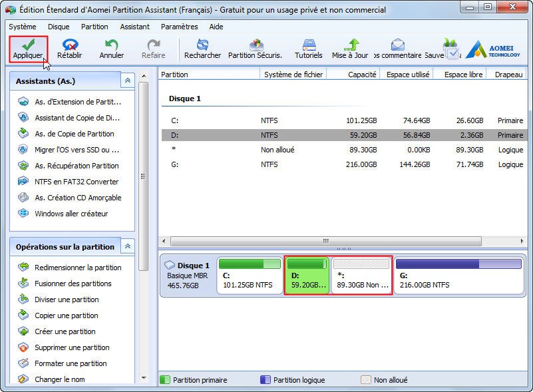The image size is (533, 392).
Task: Click the Disque 1 heading in the partition list
Action: [x=184, y=98]
